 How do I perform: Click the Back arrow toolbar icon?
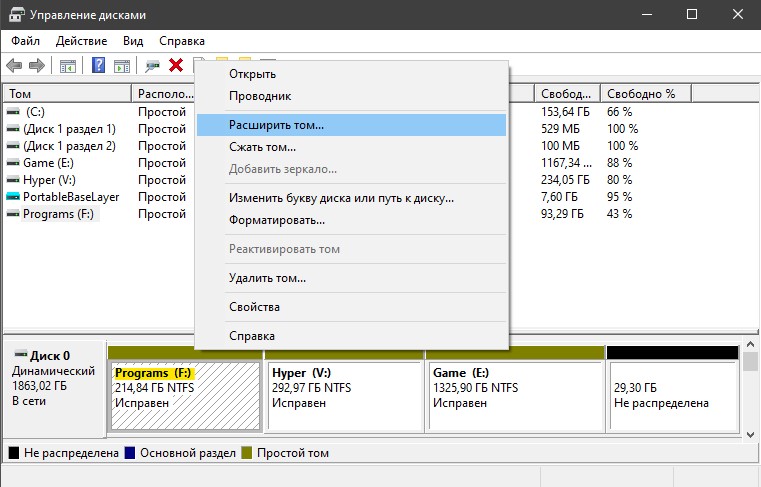(x=14, y=65)
